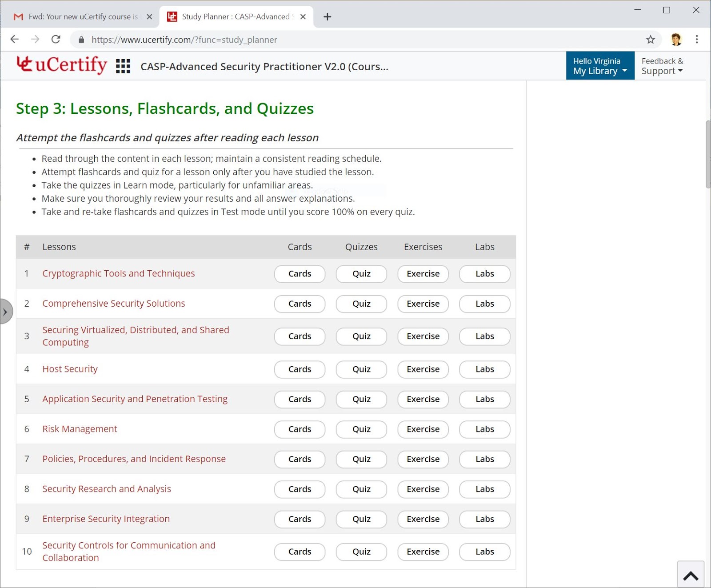Expand the left sidebar panel arrow
Viewport: 711px width, 588px height.
[5, 312]
